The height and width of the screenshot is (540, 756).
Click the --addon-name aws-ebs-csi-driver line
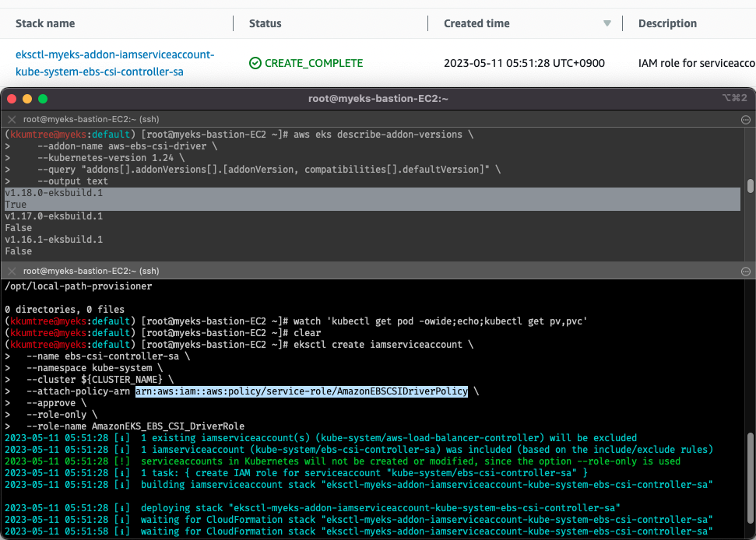[127, 146]
